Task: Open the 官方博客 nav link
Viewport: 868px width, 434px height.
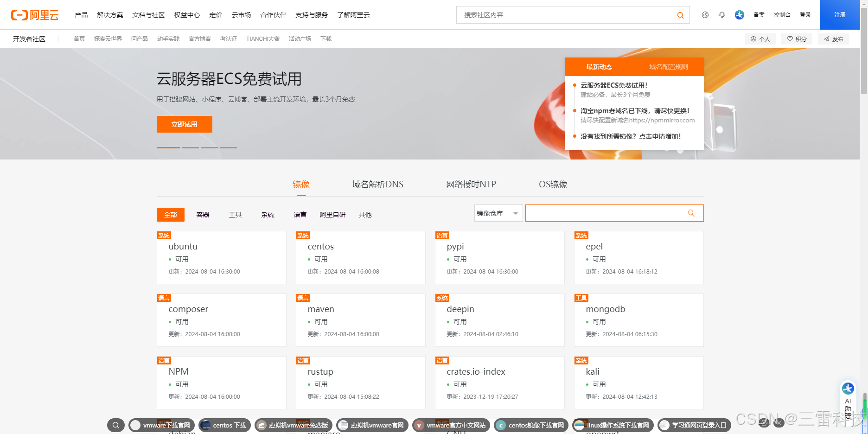Action: (x=200, y=39)
